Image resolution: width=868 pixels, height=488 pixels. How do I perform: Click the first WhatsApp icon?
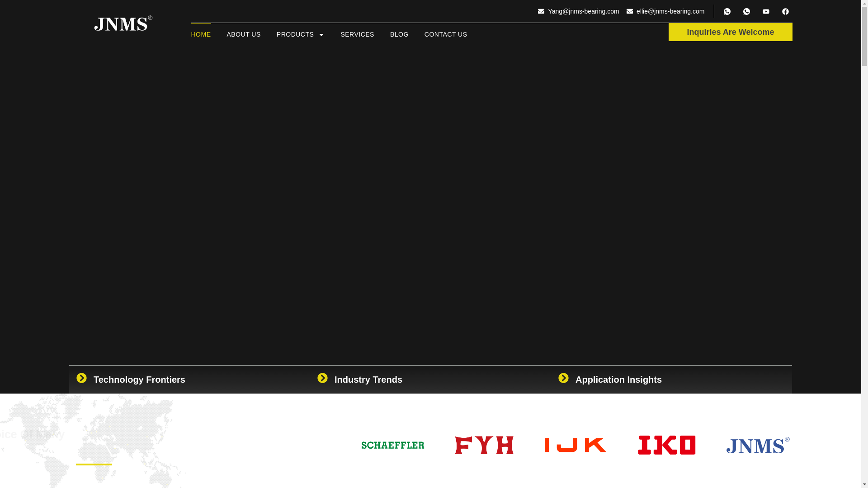pos(727,12)
